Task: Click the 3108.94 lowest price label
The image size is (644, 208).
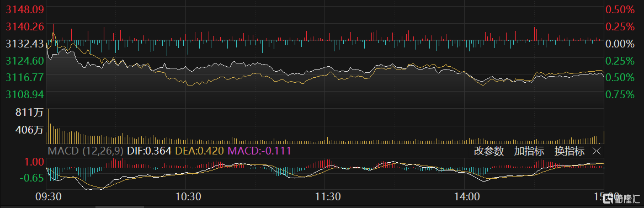Action: pos(25,94)
